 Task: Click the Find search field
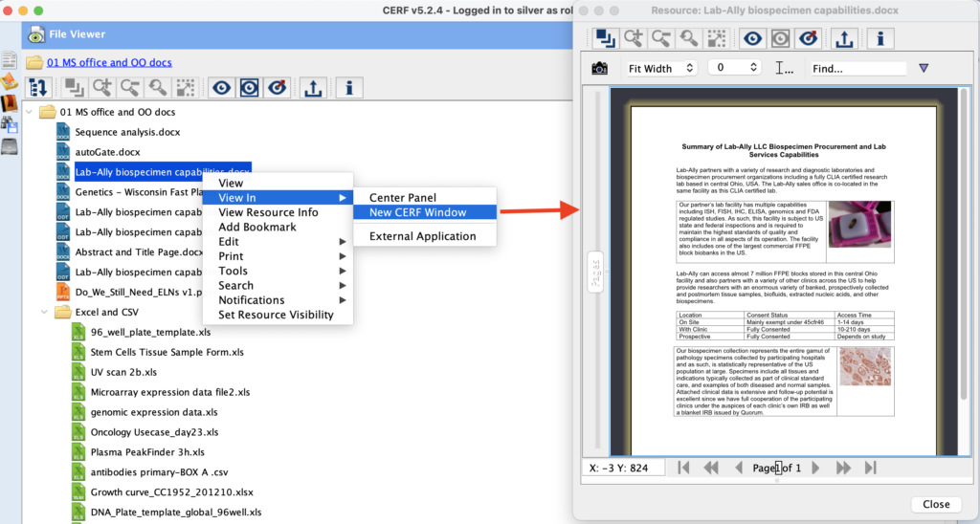855,69
